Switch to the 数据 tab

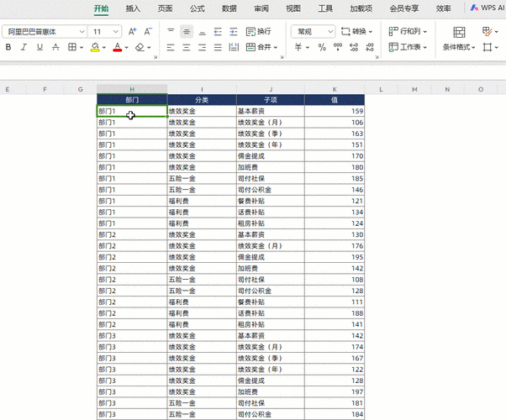tap(229, 8)
